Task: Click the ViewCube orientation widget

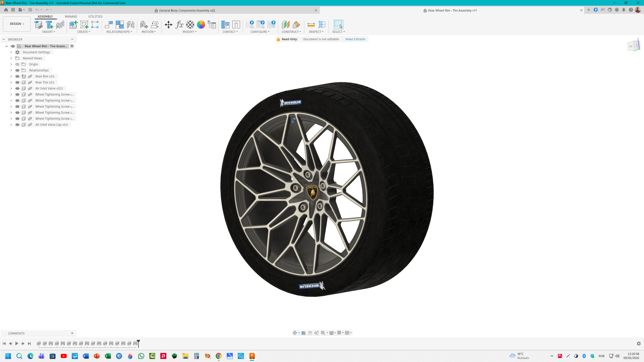Action: (633, 46)
